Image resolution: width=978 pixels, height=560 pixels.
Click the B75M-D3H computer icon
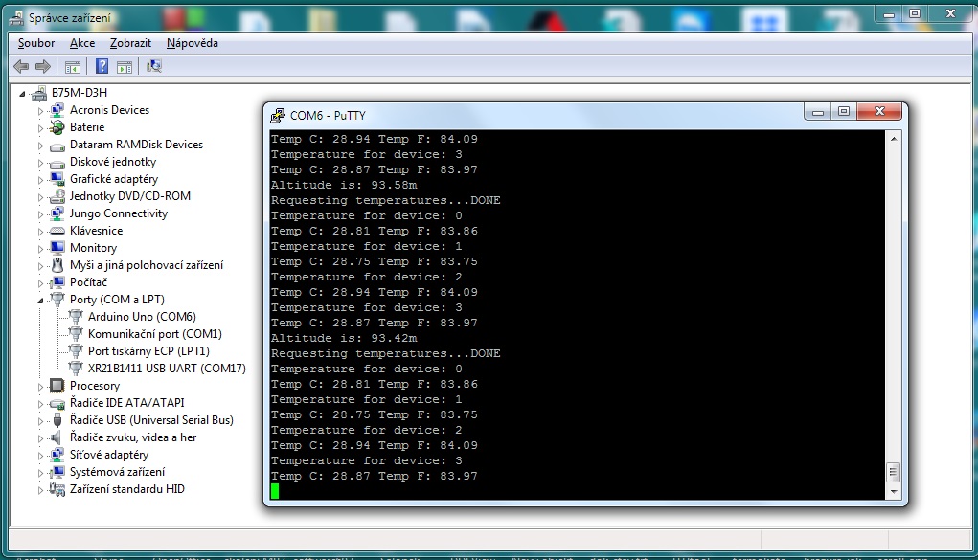click(x=39, y=93)
